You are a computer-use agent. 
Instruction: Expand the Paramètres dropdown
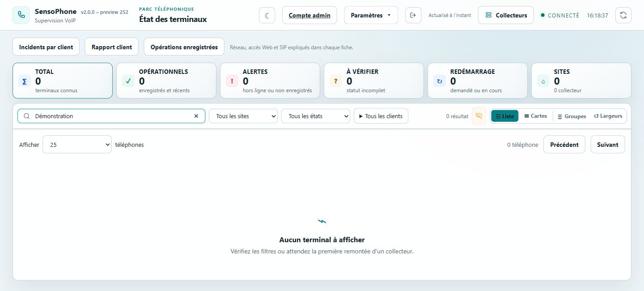click(x=371, y=15)
